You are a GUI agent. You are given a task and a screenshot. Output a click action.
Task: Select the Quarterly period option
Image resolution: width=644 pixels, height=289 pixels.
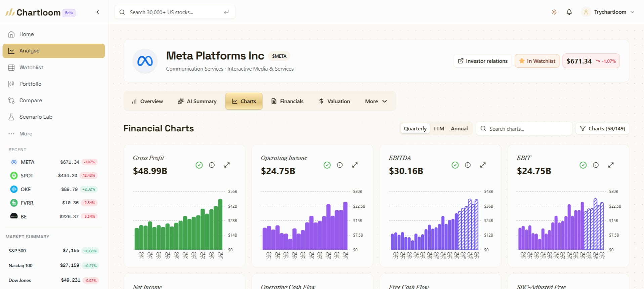(415, 128)
